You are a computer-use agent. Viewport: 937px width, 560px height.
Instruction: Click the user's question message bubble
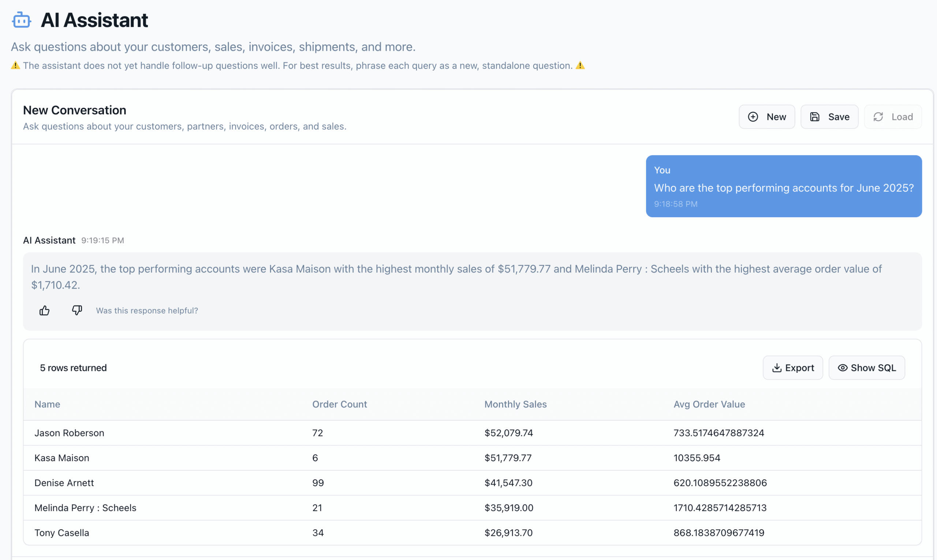pos(784,188)
